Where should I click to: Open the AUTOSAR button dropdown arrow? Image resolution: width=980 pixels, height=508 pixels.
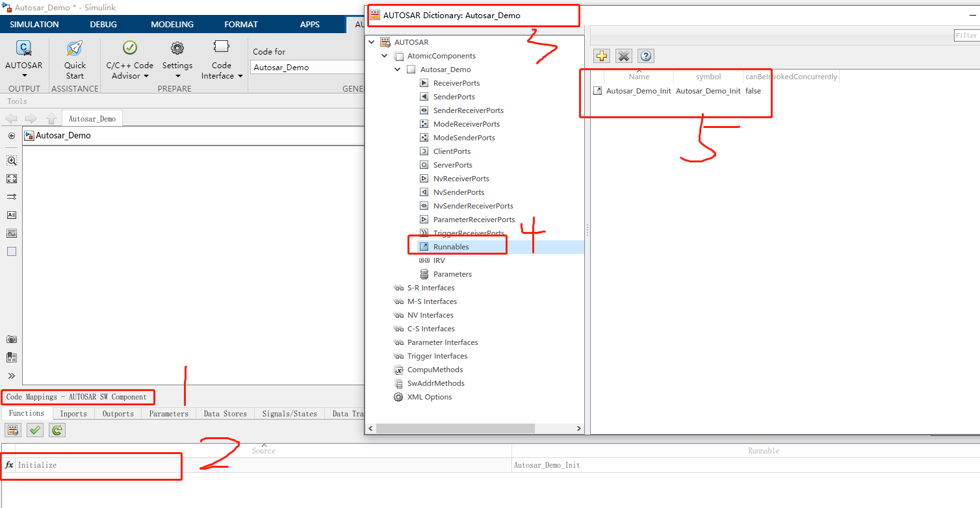pyautogui.click(x=24, y=76)
